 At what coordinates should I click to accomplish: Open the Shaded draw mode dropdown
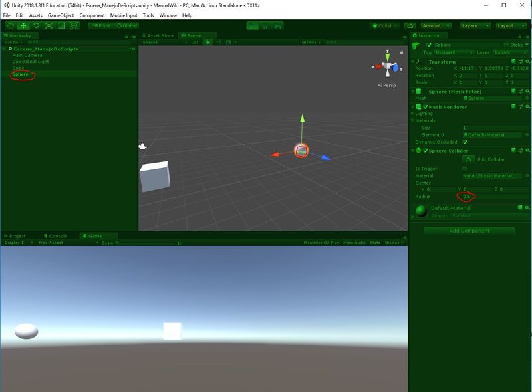tap(165, 42)
